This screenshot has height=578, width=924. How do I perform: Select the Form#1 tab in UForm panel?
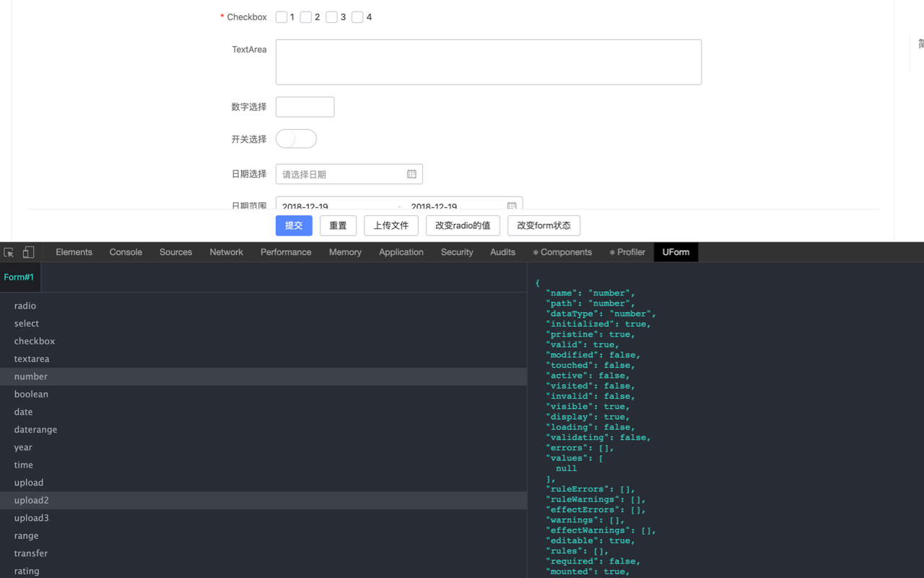[19, 277]
